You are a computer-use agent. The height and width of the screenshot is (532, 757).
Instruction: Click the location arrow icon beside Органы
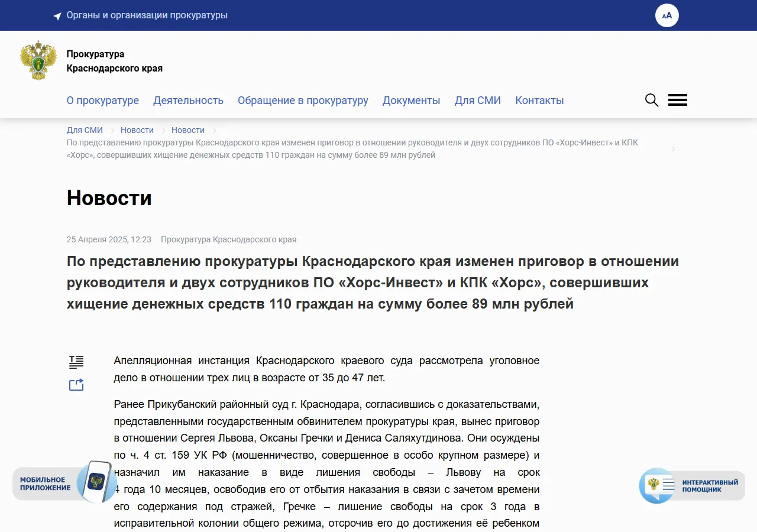[57, 16]
